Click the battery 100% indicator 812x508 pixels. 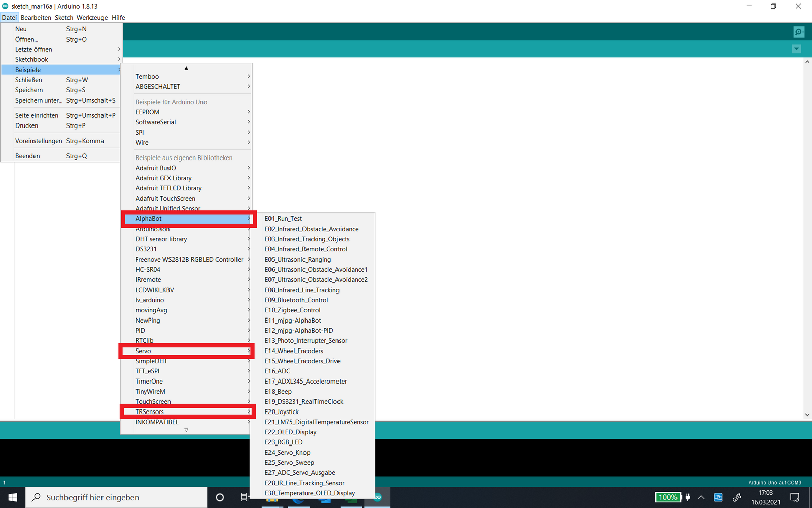pos(668,497)
